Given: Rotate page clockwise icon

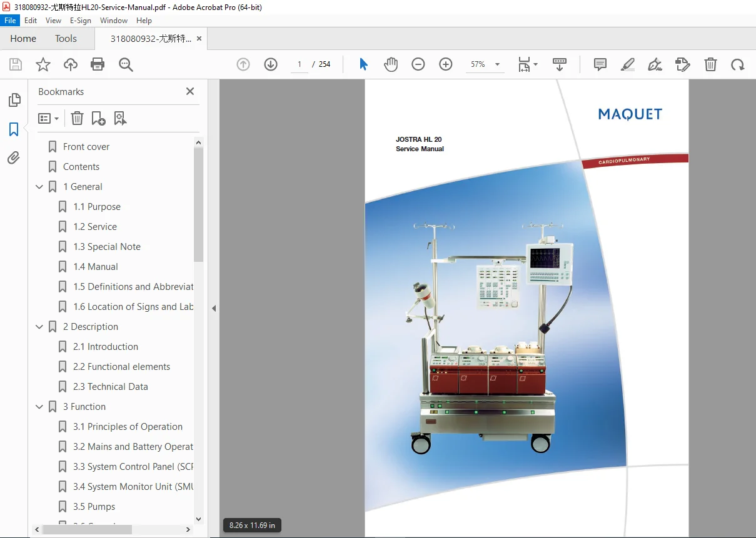Looking at the screenshot, I should coord(738,64).
